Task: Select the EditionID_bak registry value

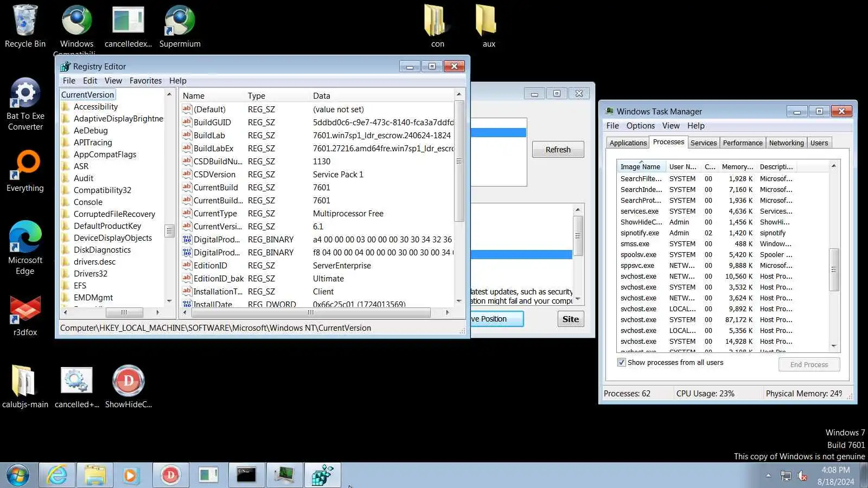Action: point(219,279)
